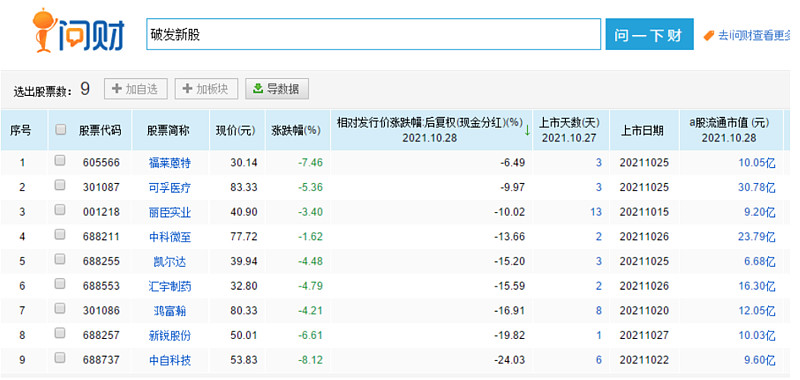Open stock link 丽臣实业
Screen dimensions: 800x380
169,212
